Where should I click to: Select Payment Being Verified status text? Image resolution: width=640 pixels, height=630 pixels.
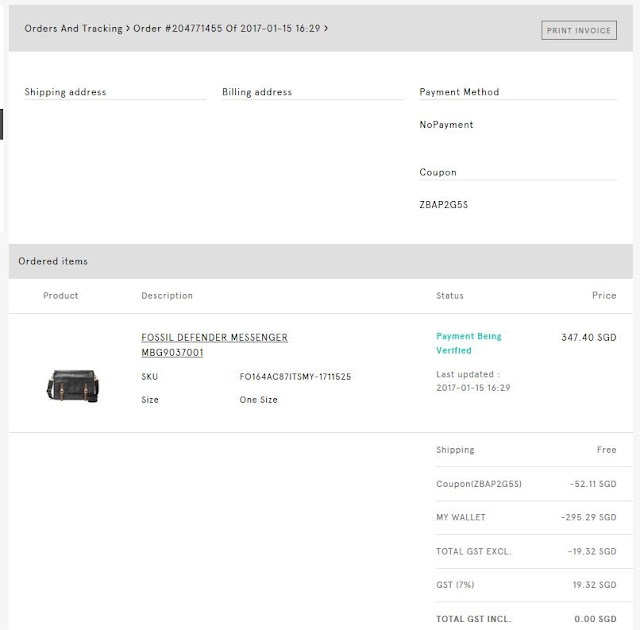click(x=469, y=343)
